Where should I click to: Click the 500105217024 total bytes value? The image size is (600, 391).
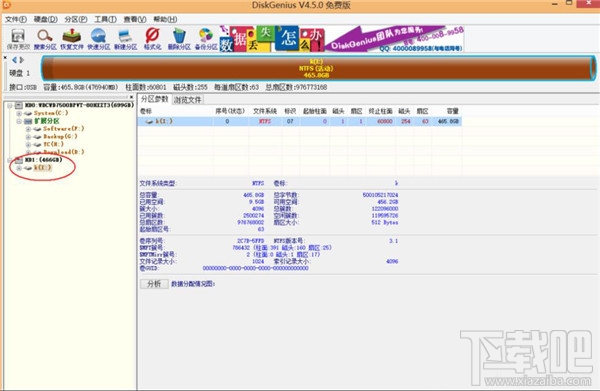click(380, 195)
